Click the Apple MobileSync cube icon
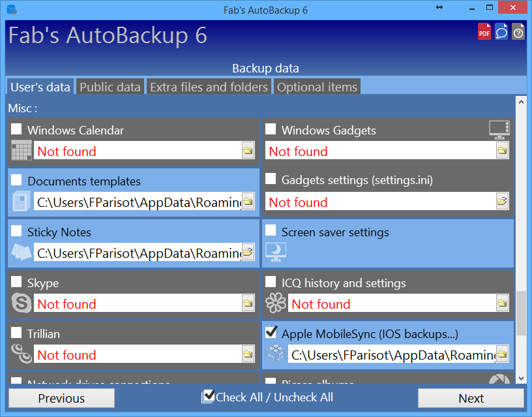Viewport: 532px width, 417px height. (x=276, y=354)
